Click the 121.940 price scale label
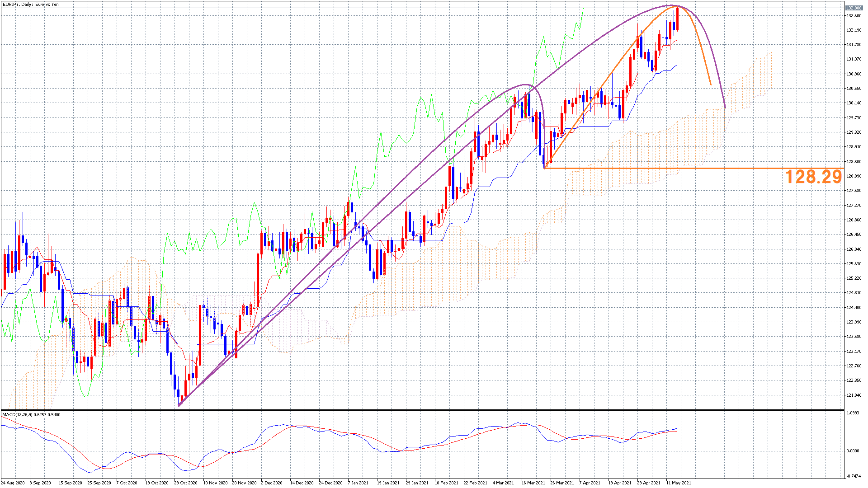Screen dimensions: 868x488 click(854, 395)
